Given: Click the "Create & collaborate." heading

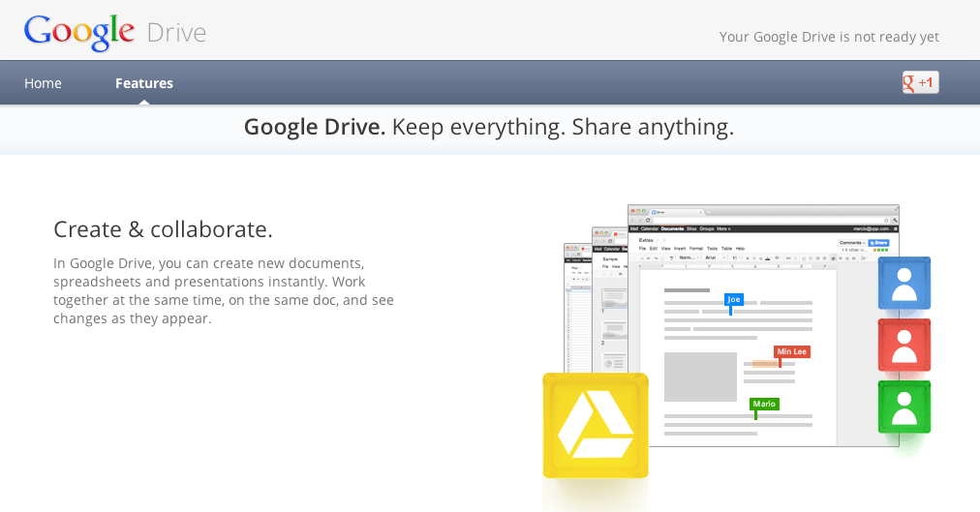Looking at the screenshot, I should click(x=163, y=229).
